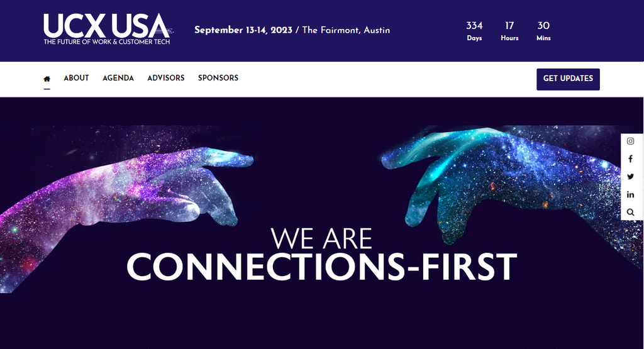
Task: Click The Fairmont, Austin venue text
Action: tap(347, 30)
